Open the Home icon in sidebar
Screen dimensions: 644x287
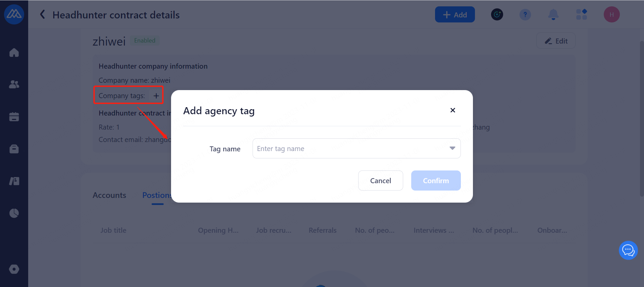[14, 53]
